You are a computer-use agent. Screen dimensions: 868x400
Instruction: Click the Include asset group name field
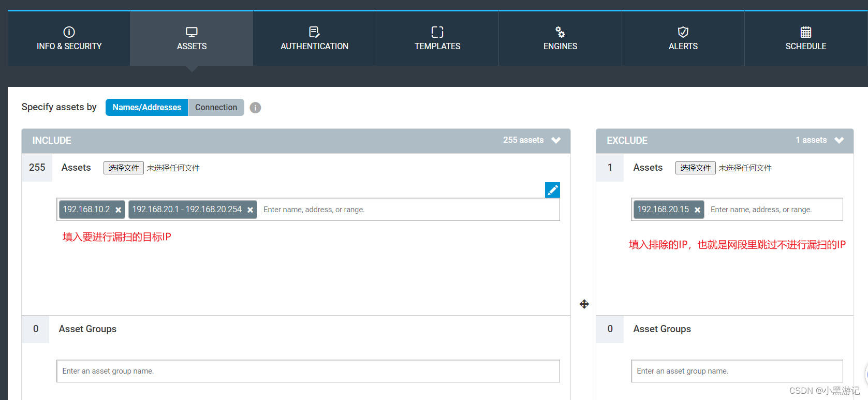coord(308,371)
